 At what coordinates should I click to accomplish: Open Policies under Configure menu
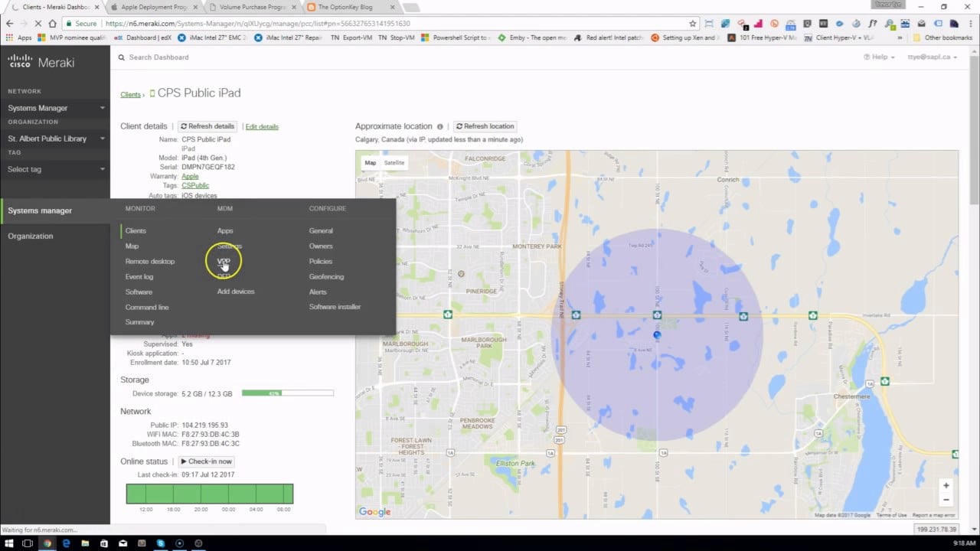(x=321, y=261)
